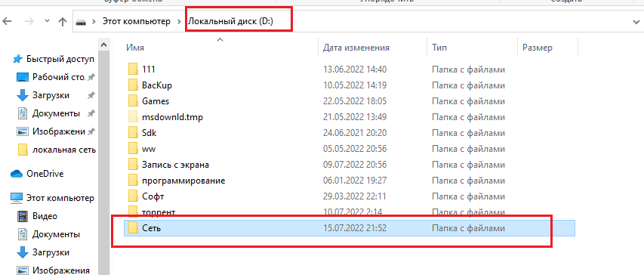Select Этот компьютер in address bar
Image resolution: width=644 pixels, height=275 pixels.
click(x=137, y=22)
